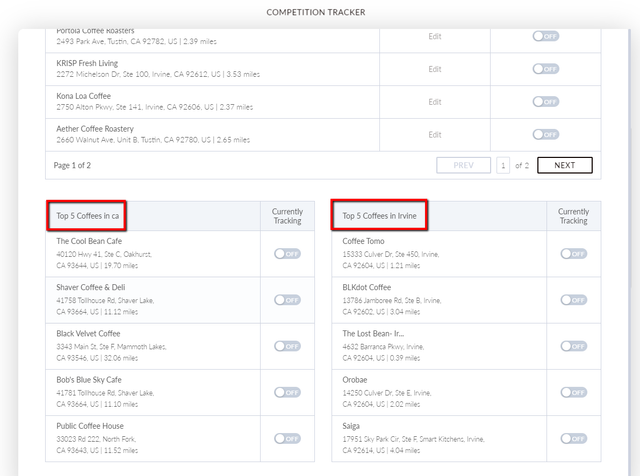Viewport: 640px width, 476px height.
Task: Select the Black Velvet Coffee name
Action: click(88, 334)
